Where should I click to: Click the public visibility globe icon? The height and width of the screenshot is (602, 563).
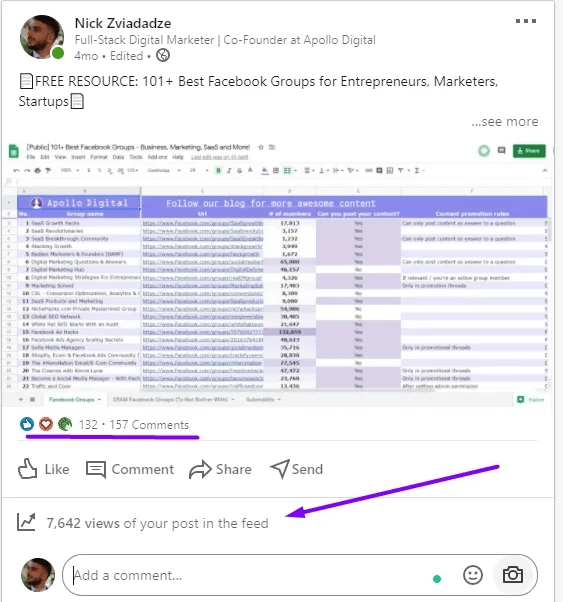point(163,56)
